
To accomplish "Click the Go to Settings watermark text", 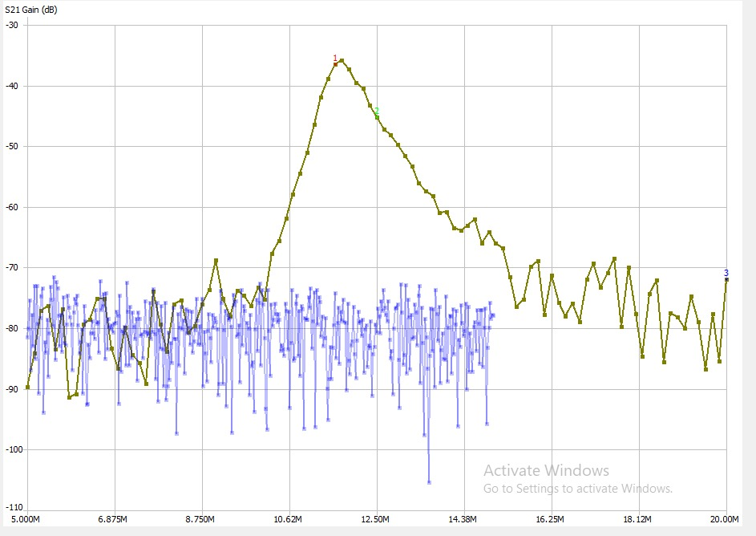I will [x=577, y=488].
